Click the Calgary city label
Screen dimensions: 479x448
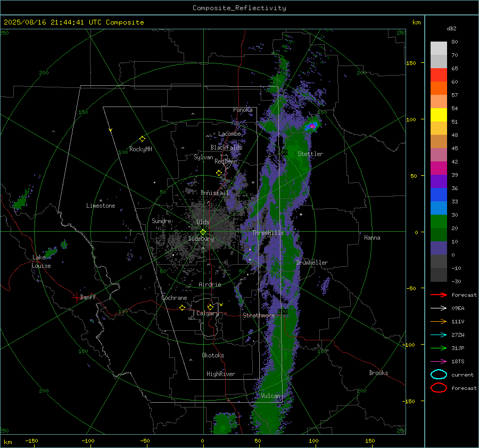click(x=208, y=313)
